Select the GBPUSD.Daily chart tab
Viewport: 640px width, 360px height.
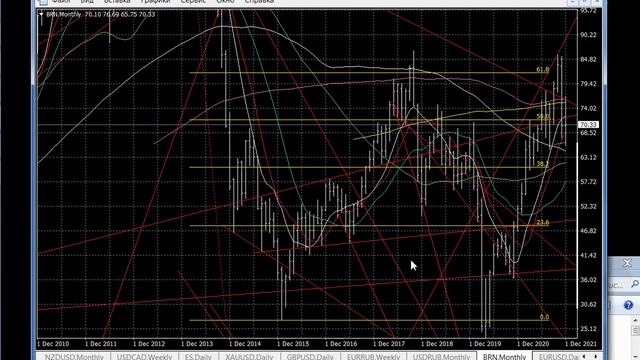pos(310,357)
